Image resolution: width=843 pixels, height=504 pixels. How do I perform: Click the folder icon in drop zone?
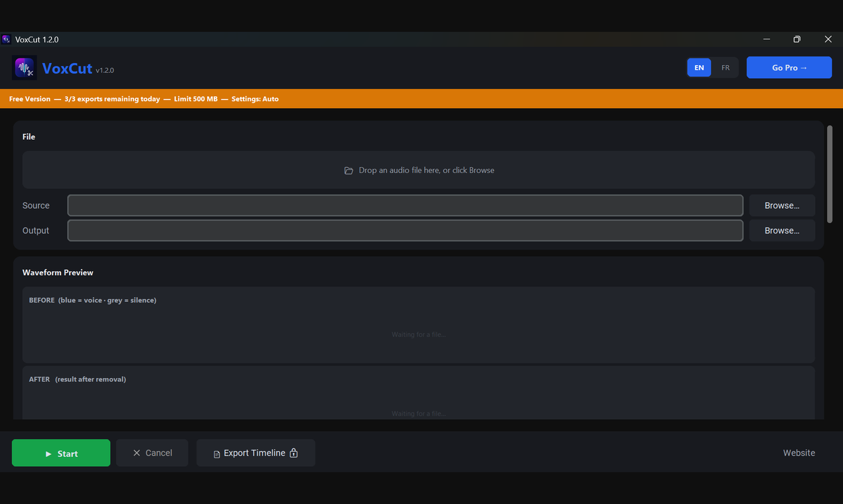pyautogui.click(x=348, y=170)
